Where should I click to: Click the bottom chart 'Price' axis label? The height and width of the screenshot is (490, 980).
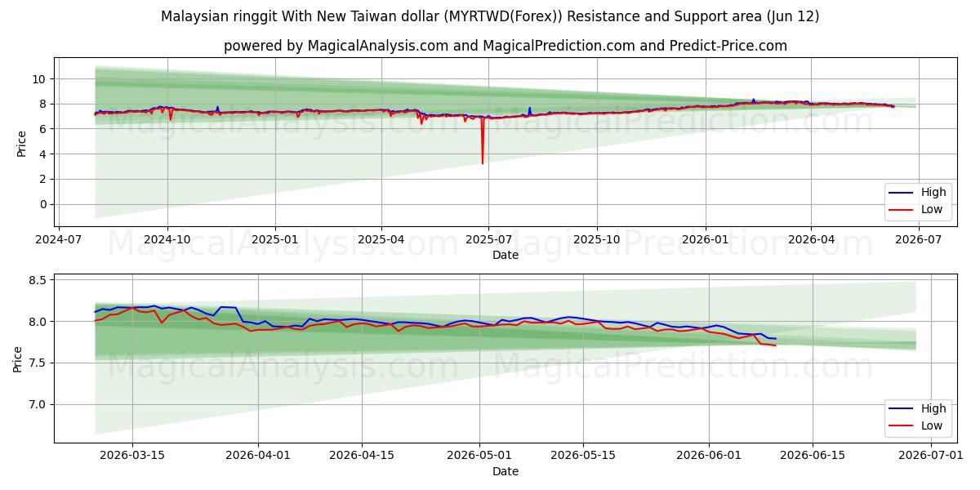pos(18,358)
